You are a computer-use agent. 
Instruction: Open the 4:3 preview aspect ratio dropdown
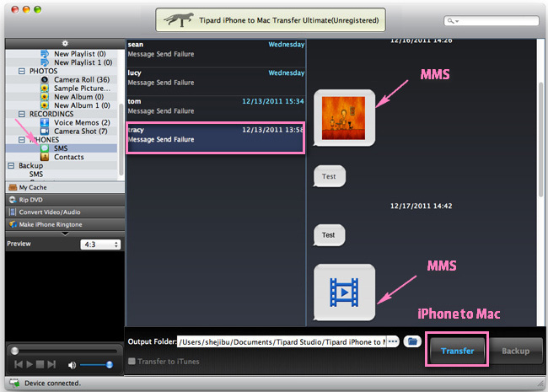click(100, 244)
